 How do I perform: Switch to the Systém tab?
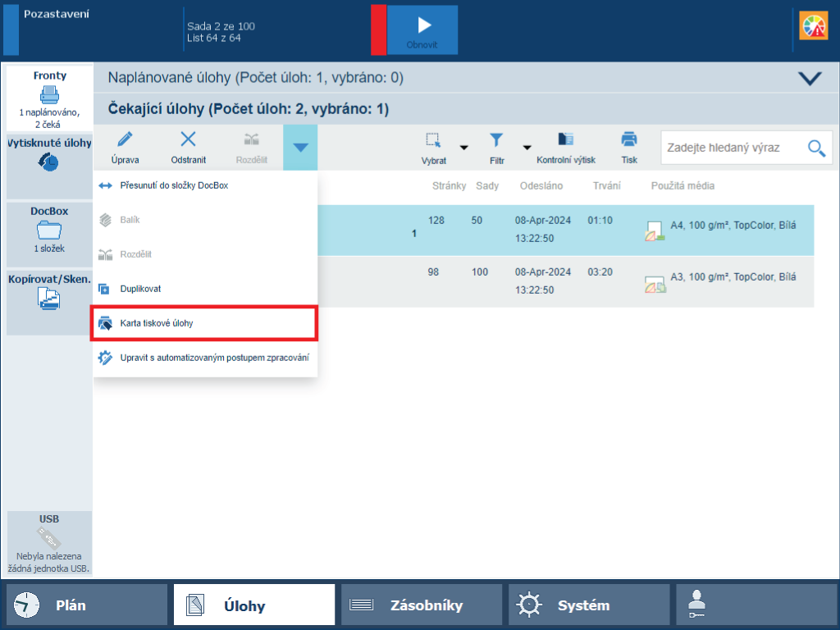pyautogui.click(x=589, y=605)
